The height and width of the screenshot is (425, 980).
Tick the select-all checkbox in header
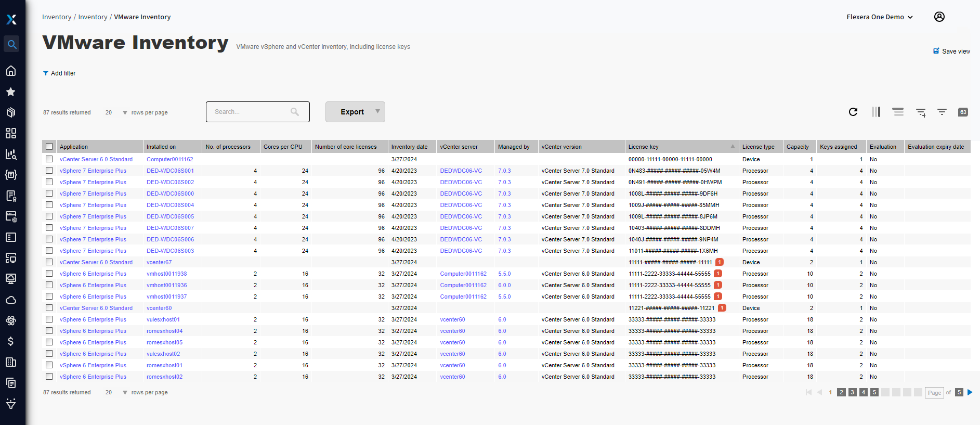click(x=49, y=147)
